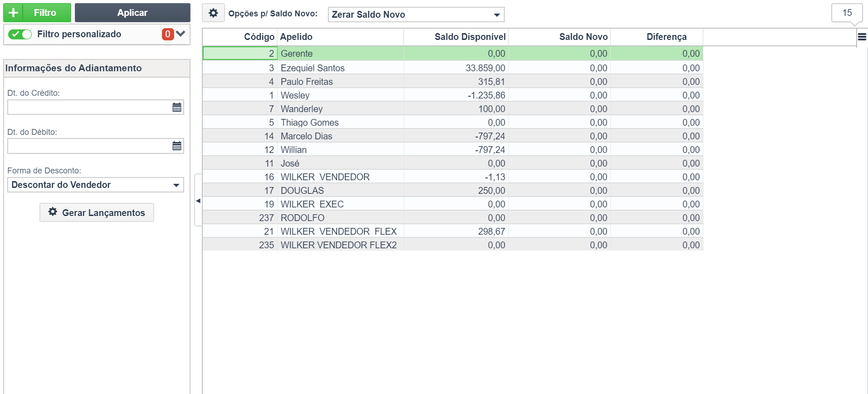Click the gear icon beside Opções p/ Saldo Novo
Viewport: 868px width, 394px height.
(213, 13)
